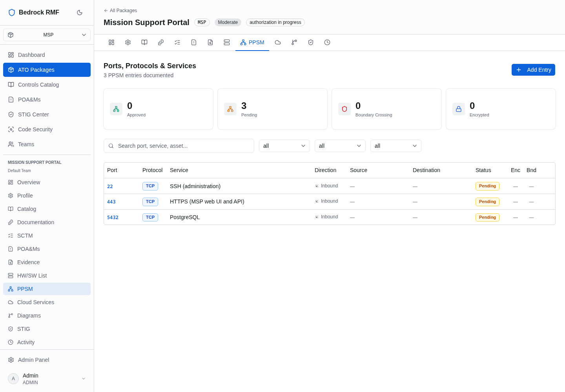The height and width of the screenshot is (392, 565).
Task: Click the top-level POA&Ms sidebar icon
Action: (x=11, y=100)
